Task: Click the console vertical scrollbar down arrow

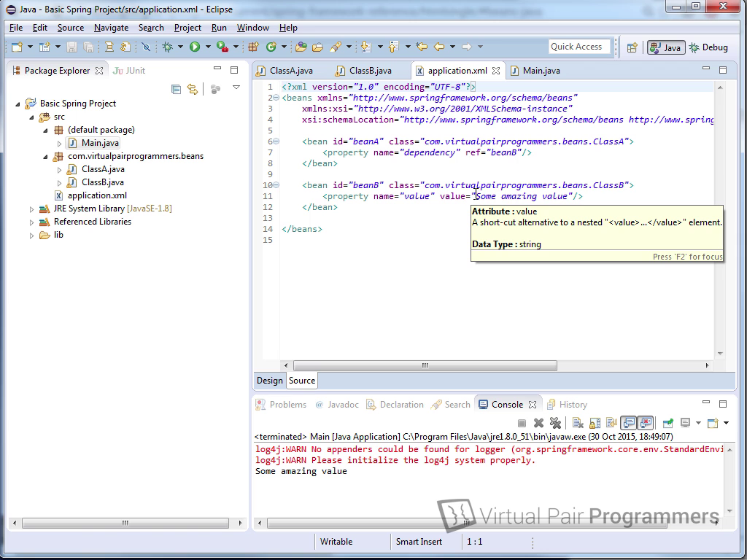Action: 729,511
